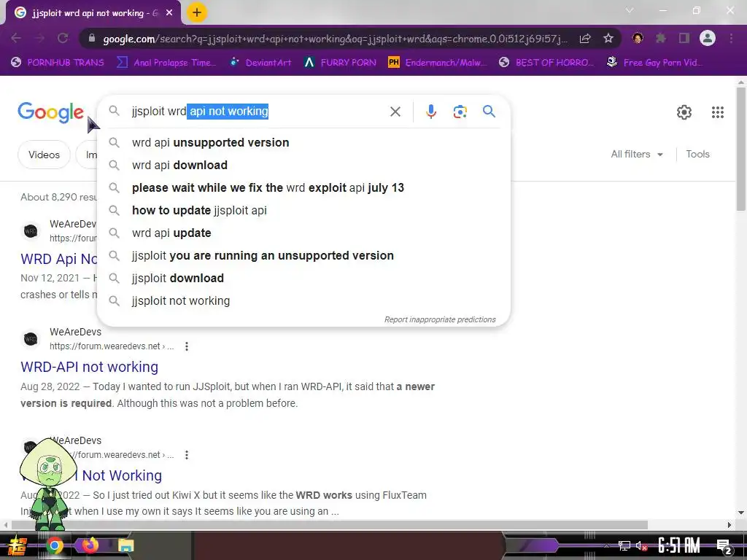Image resolution: width=747 pixels, height=560 pixels.
Task: Pick suggestion jjsploit you are running unsupported
Action: 304,256
